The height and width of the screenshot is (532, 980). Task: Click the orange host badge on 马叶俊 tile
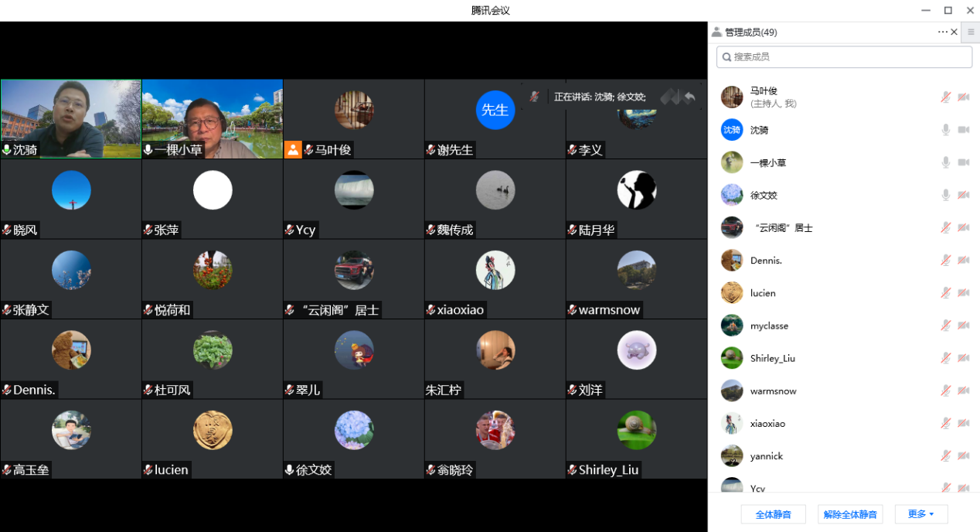(x=293, y=150)
